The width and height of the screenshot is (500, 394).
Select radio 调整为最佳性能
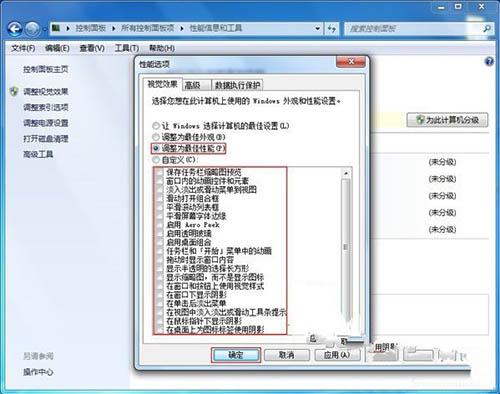(x=156, y=148)
